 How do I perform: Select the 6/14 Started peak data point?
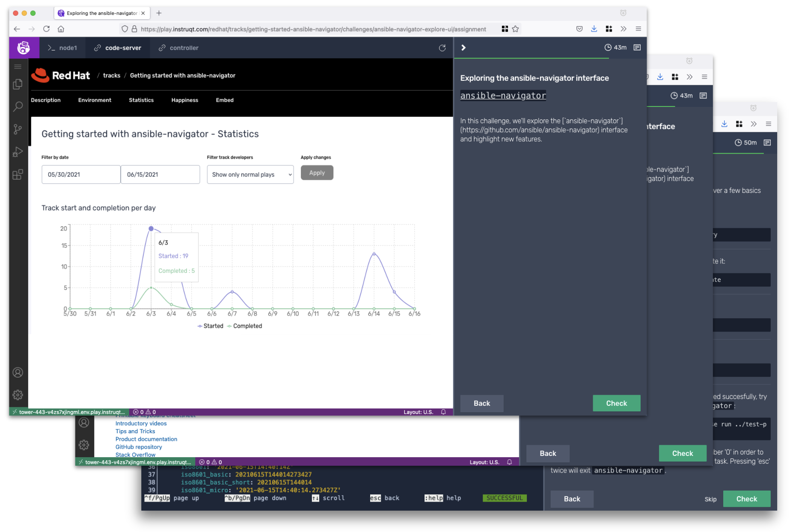(x=374, y=254)
